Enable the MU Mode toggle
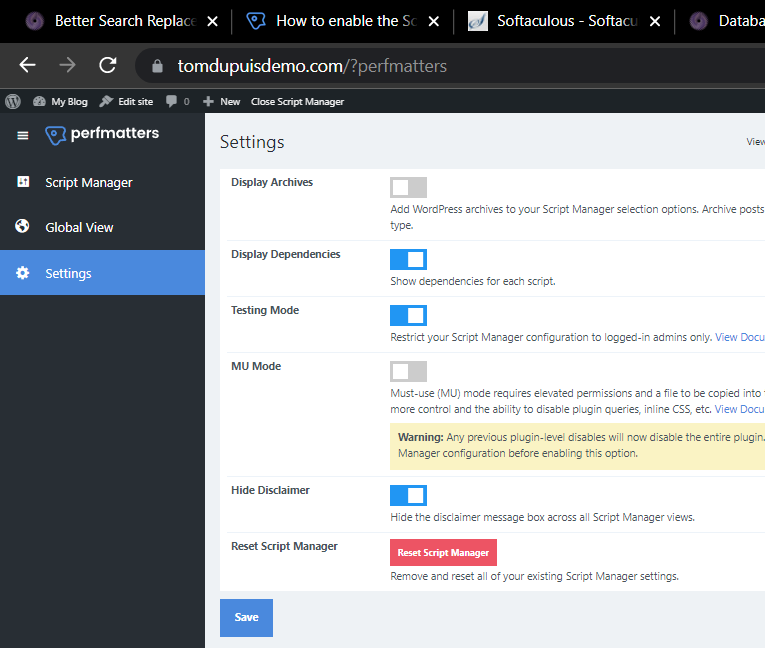765x648 pixels. [x=408, y=371]
